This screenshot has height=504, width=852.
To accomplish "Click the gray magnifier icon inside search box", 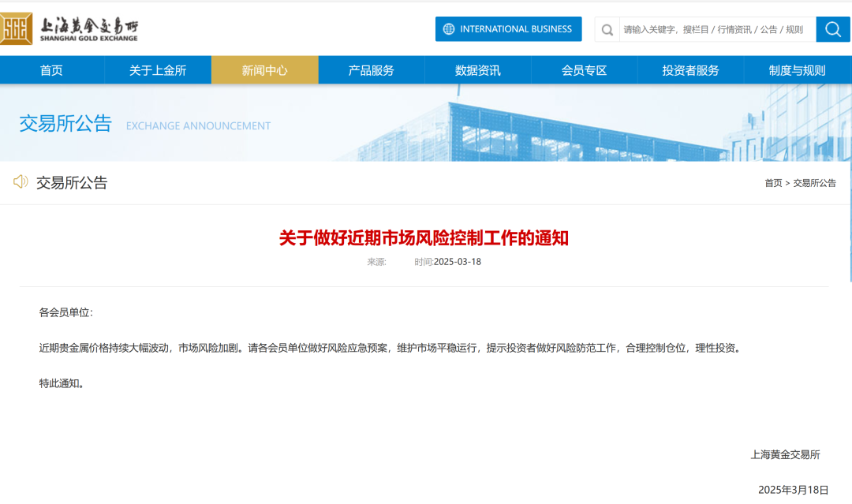I will click(607, 30).
